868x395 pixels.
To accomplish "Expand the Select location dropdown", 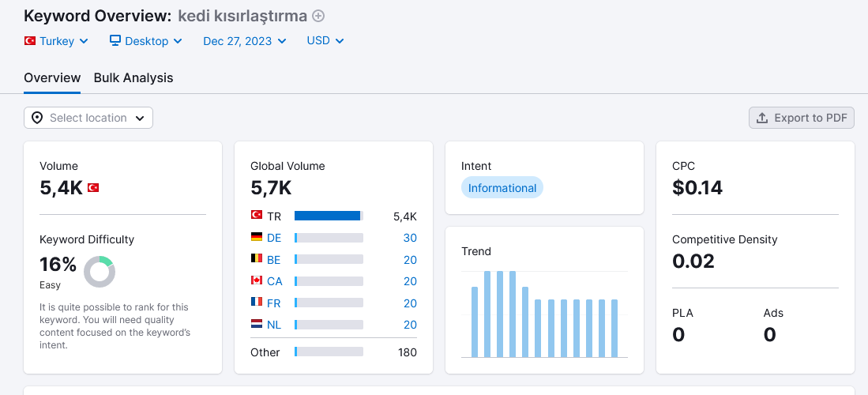I will [x=88, y=118].
